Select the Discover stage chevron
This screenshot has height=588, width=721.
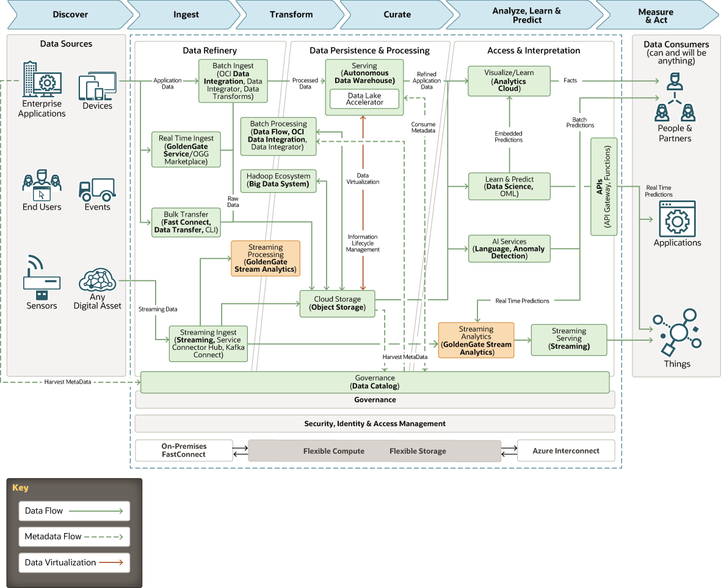click(x=70, y=15)
